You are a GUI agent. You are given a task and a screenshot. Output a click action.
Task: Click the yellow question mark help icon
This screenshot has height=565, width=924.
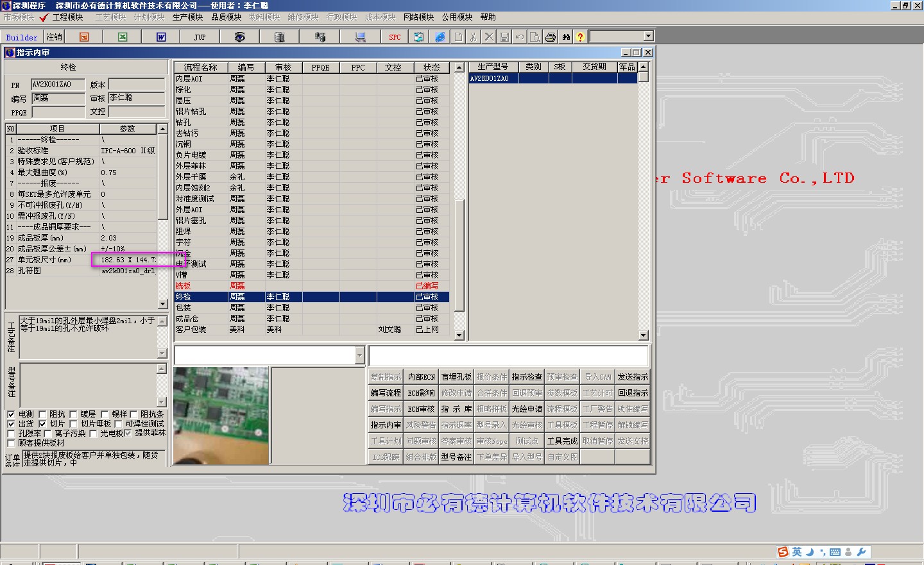[580, 37]
